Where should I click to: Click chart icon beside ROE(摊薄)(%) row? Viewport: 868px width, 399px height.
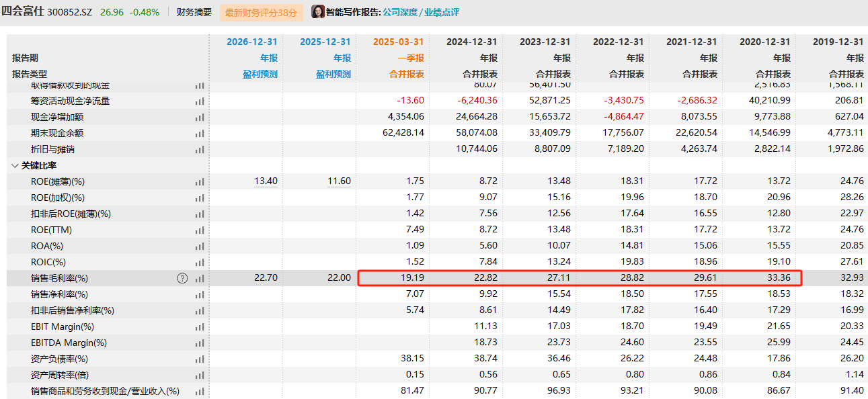pos(200,182)
